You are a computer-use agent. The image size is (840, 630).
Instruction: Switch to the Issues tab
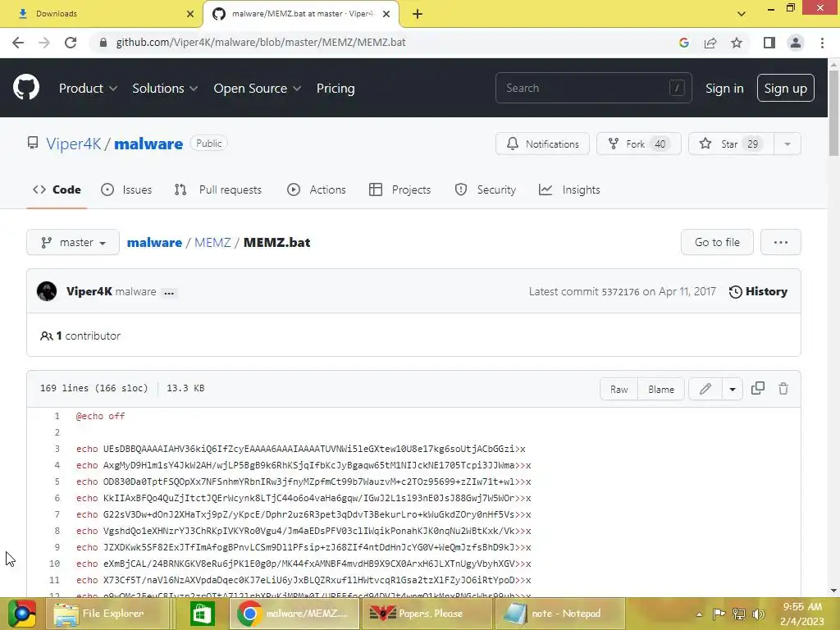(126, 189)
